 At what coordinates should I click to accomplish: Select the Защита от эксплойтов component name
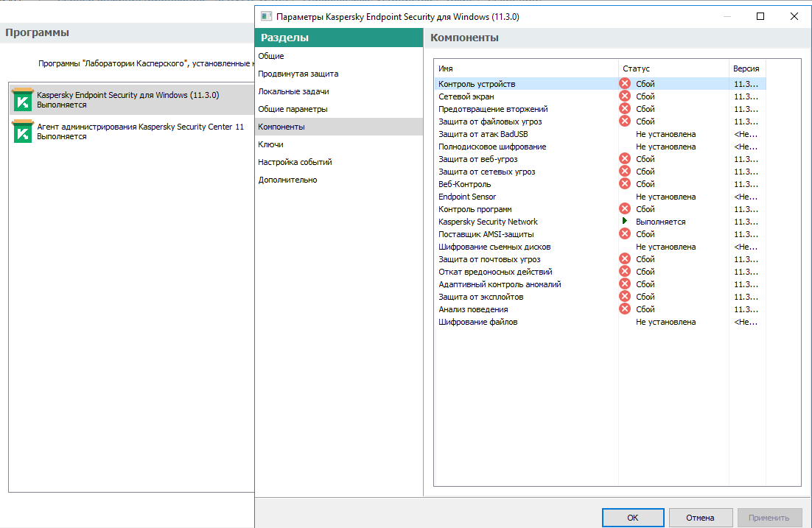pos(480,297)
